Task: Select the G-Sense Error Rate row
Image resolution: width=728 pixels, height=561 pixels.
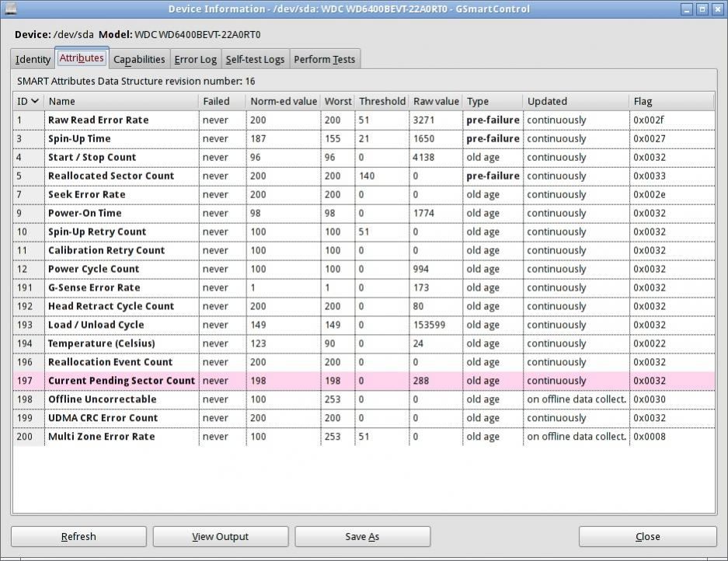Action: click(364, 287)
